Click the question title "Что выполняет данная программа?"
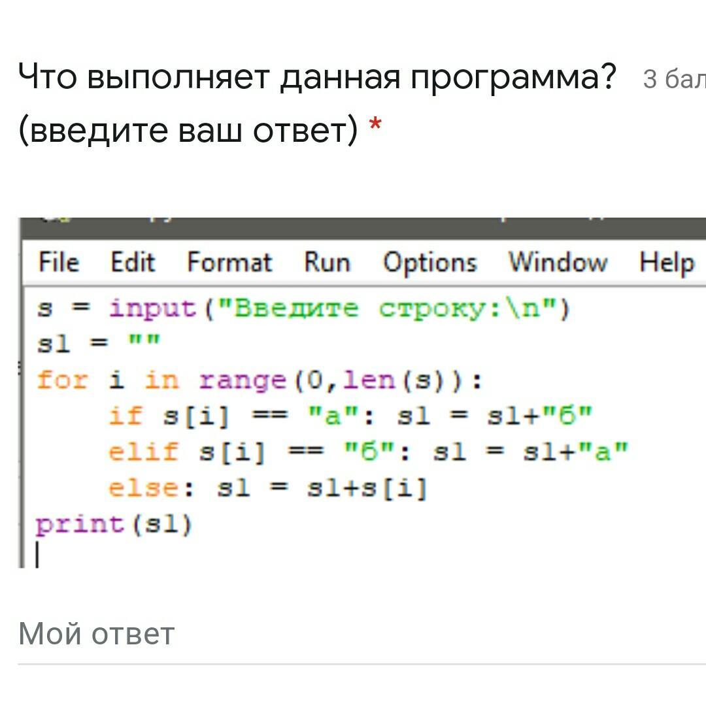Image resolution: width=706 pixels, height=728 pixels. click(318, 78)
